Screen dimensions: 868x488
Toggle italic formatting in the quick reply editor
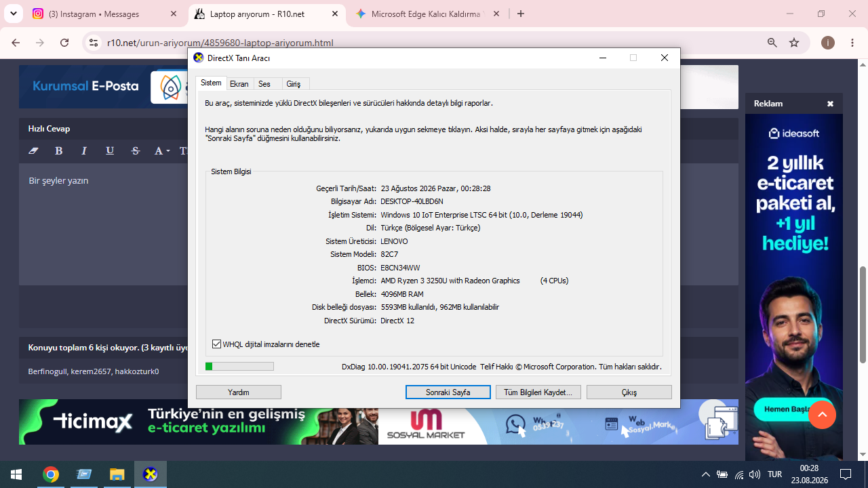point(84,150)
